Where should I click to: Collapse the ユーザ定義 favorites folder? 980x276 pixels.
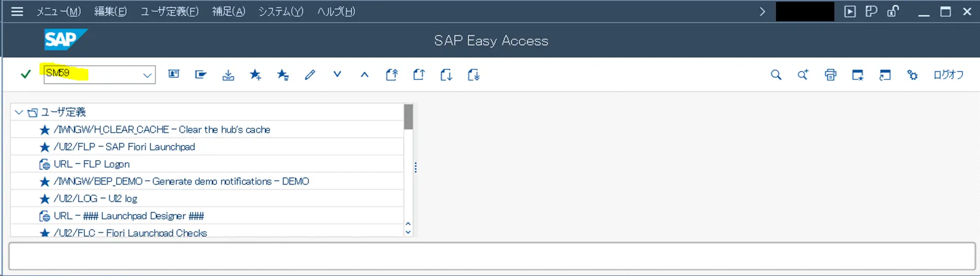click(19, 112)
